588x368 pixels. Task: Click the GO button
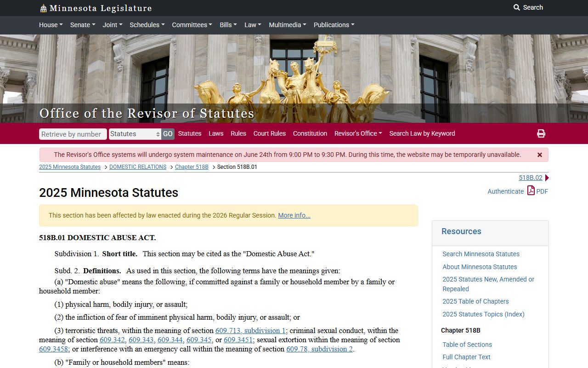click(x=168, y=134)
